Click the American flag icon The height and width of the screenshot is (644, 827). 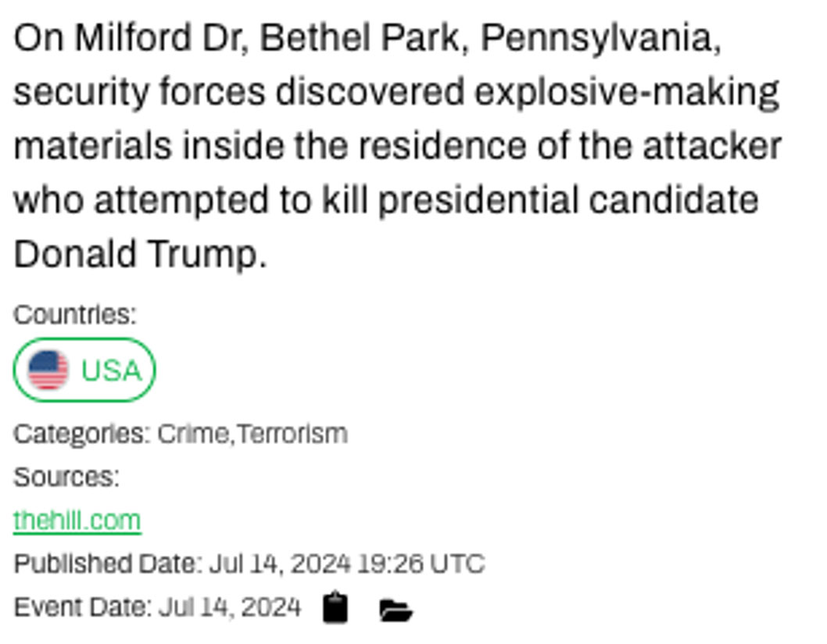tap(48, 370)
